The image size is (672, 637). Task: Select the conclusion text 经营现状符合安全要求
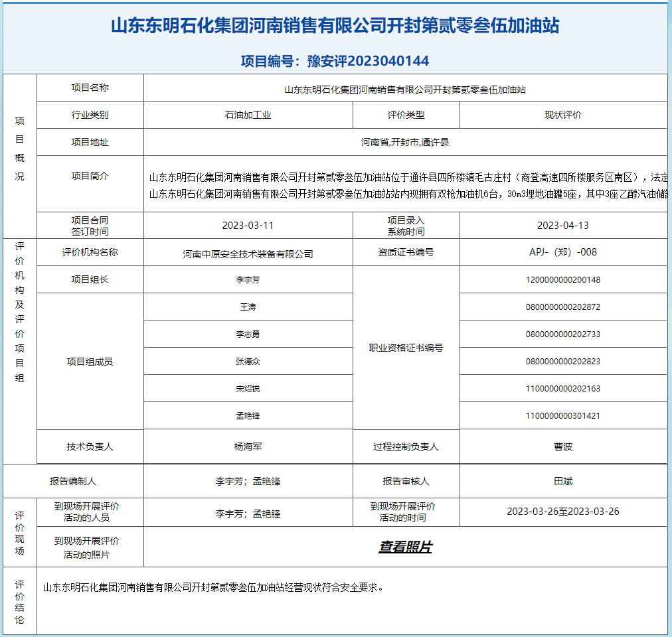coord(335,587)
